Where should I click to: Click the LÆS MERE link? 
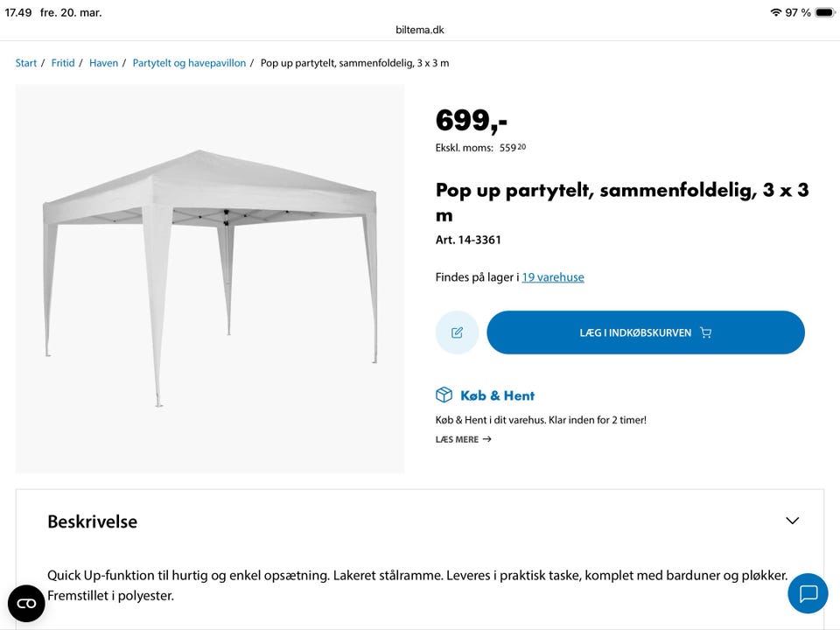click(457, 439)
